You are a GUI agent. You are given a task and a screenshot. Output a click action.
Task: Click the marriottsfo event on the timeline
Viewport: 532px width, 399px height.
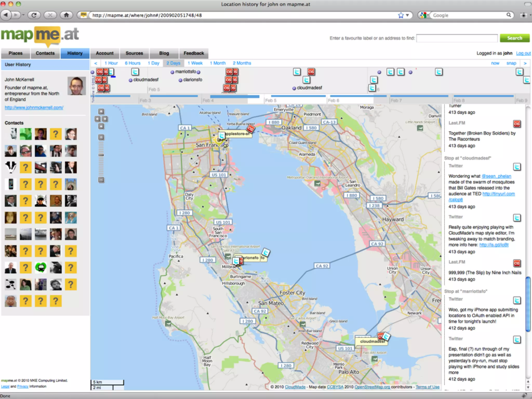tap(185, 72)
